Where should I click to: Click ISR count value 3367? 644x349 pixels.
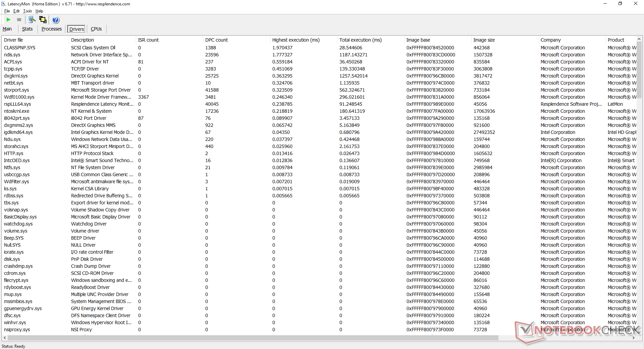(x=144, y=97)
